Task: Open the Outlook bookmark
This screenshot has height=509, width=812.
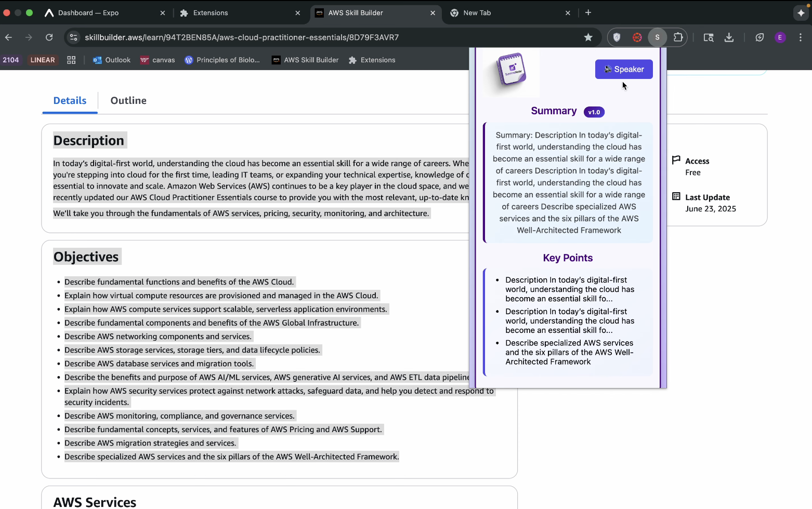Action: point(112,60)
